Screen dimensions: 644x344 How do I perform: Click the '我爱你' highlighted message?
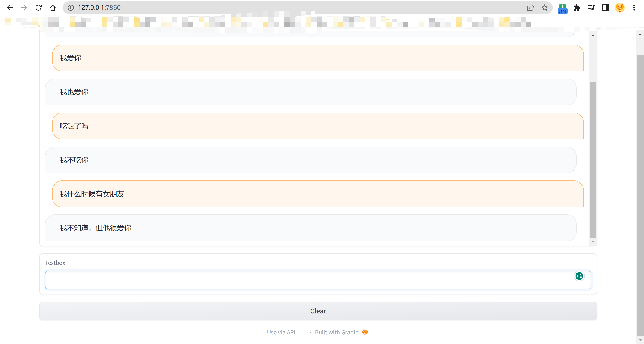318,57
